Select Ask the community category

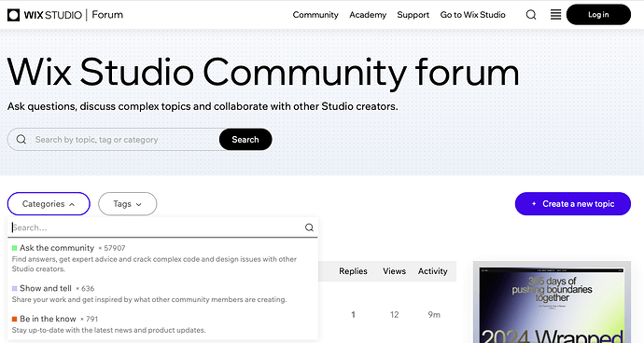pos(162,258)
